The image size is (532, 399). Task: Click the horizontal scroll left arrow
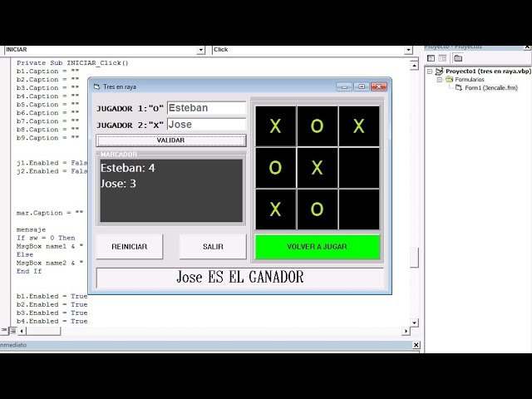(x=22, y=331)
